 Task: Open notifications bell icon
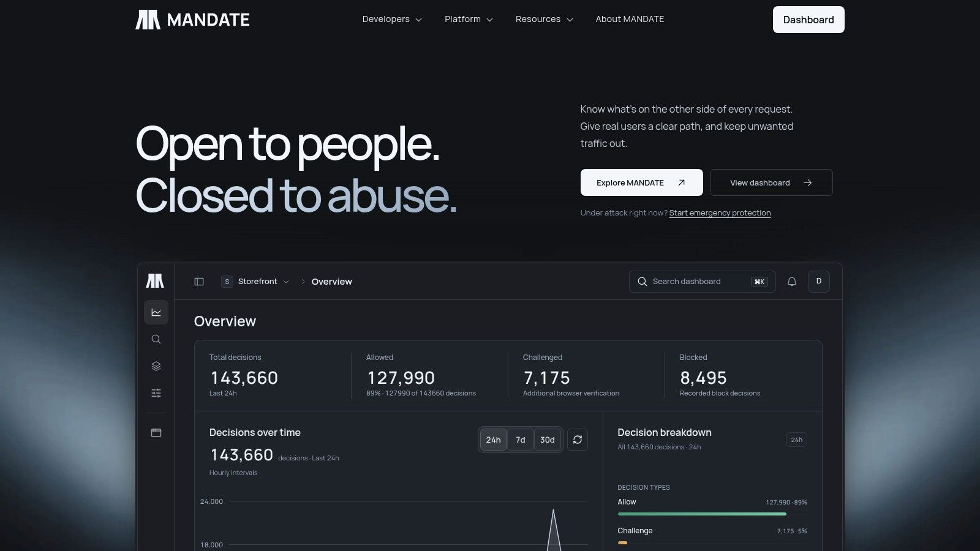pos(792,282)
